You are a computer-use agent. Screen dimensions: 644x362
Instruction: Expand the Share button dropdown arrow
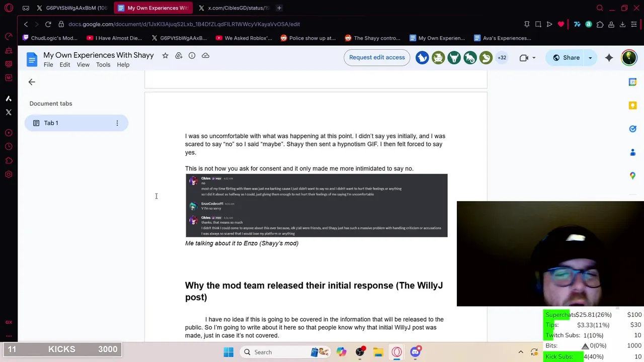tap(590, 57)
